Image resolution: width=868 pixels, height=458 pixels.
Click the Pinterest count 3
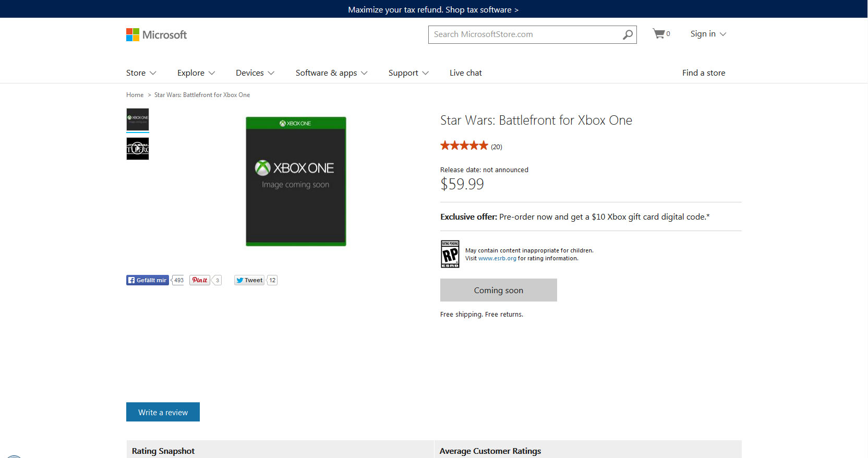(x=217, y=280)
